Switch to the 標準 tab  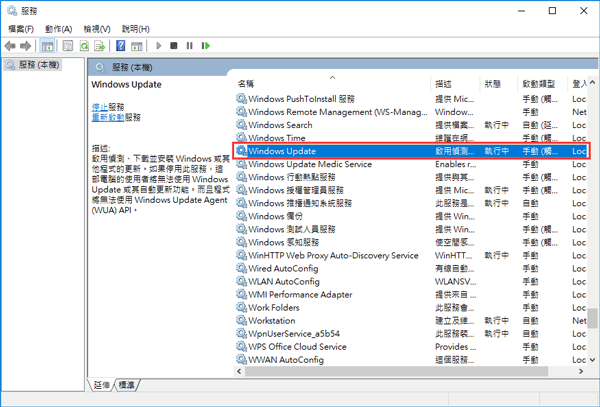127,385
